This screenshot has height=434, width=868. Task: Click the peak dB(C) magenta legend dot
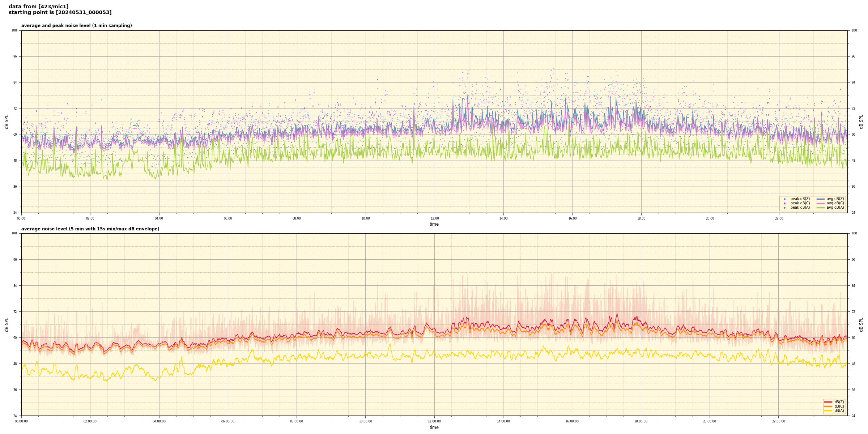[784, 203]
